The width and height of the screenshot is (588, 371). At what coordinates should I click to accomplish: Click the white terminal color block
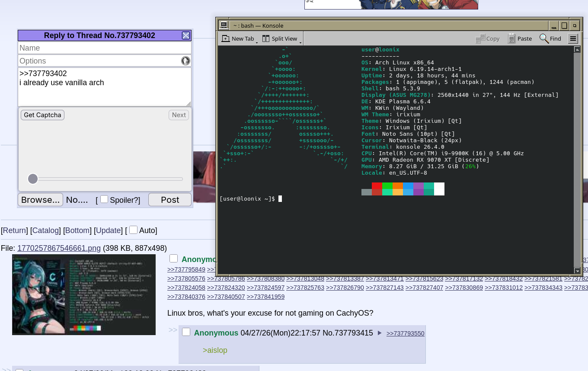pyautogui.click(x=439, y=189)
